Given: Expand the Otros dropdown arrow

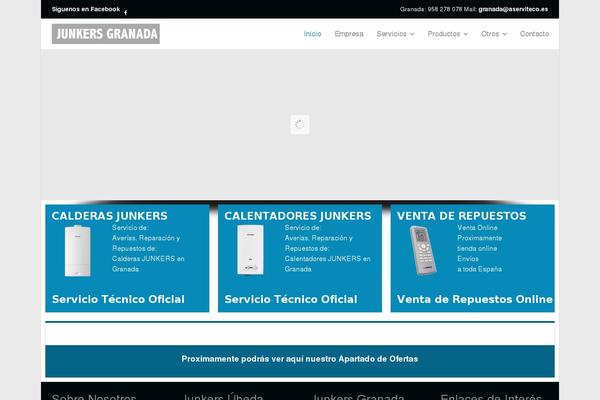Looking at the screenshot, I should [505, 34].
